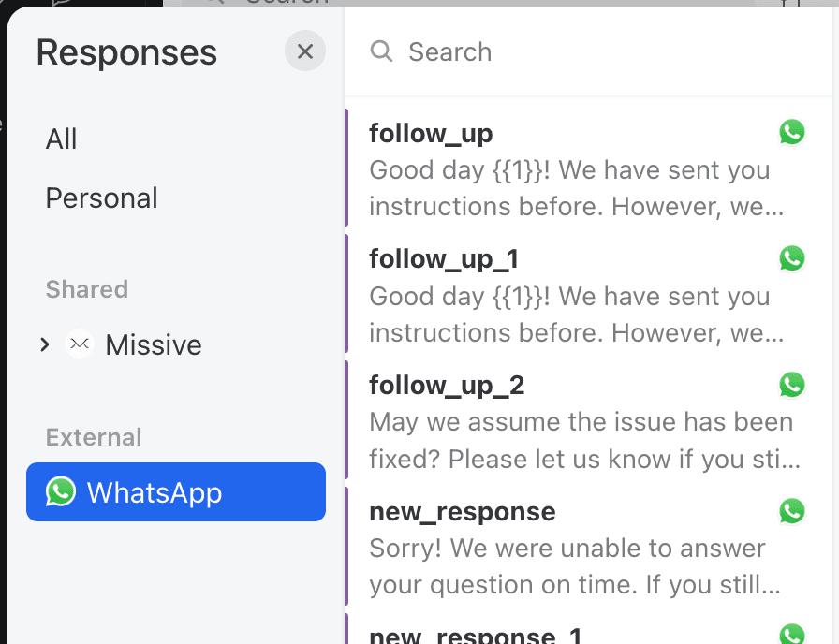Click the search magnifier icon

tap(381, 51)
